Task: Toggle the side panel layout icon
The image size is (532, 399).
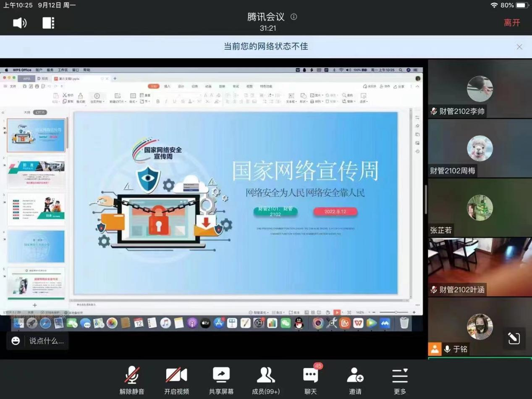Action: click(x=48, y=23)
